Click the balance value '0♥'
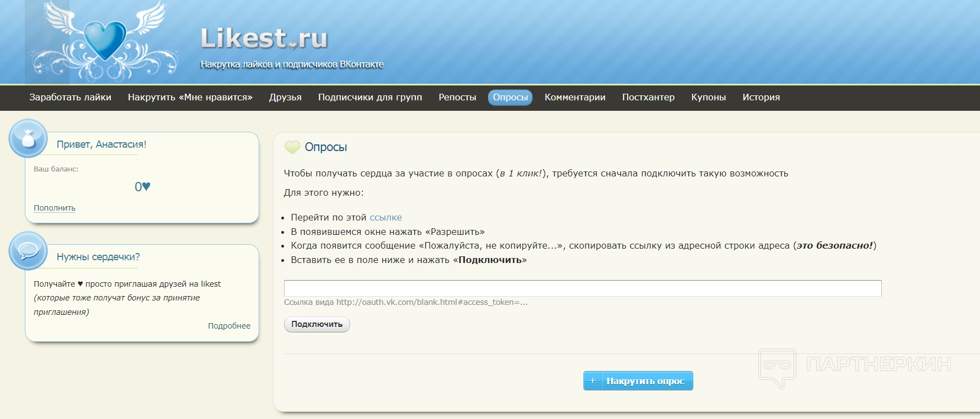980x419 pixels. coord(142,187)
